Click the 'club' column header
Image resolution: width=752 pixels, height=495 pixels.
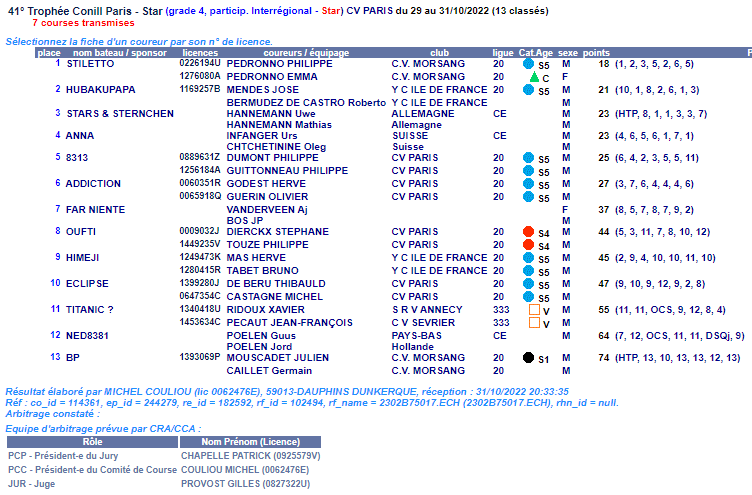[x=439, y=52]
